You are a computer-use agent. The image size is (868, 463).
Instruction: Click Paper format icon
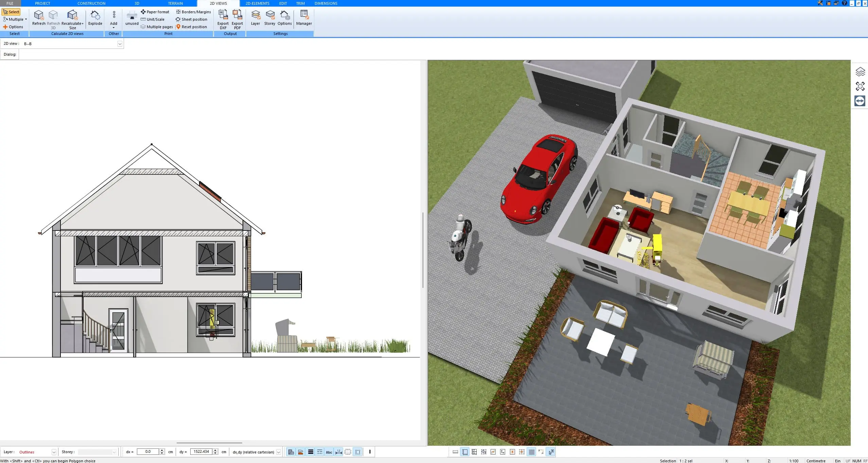click(x=143, y=12)
